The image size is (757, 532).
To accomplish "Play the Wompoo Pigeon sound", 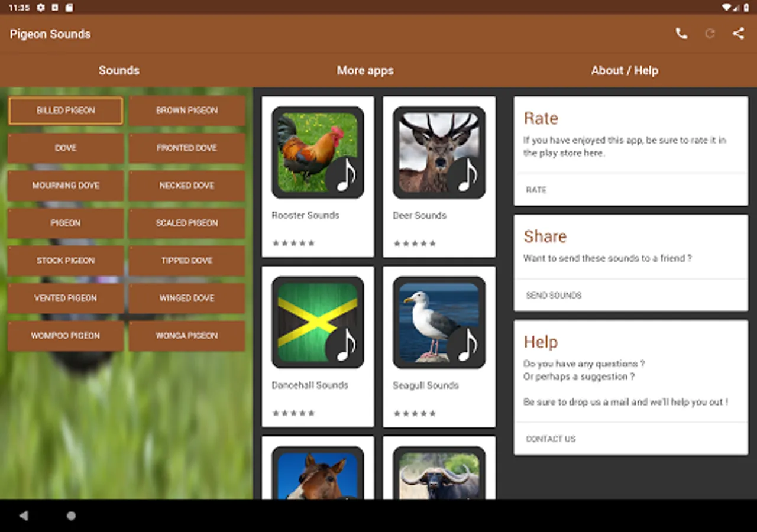I will point(66,336).
